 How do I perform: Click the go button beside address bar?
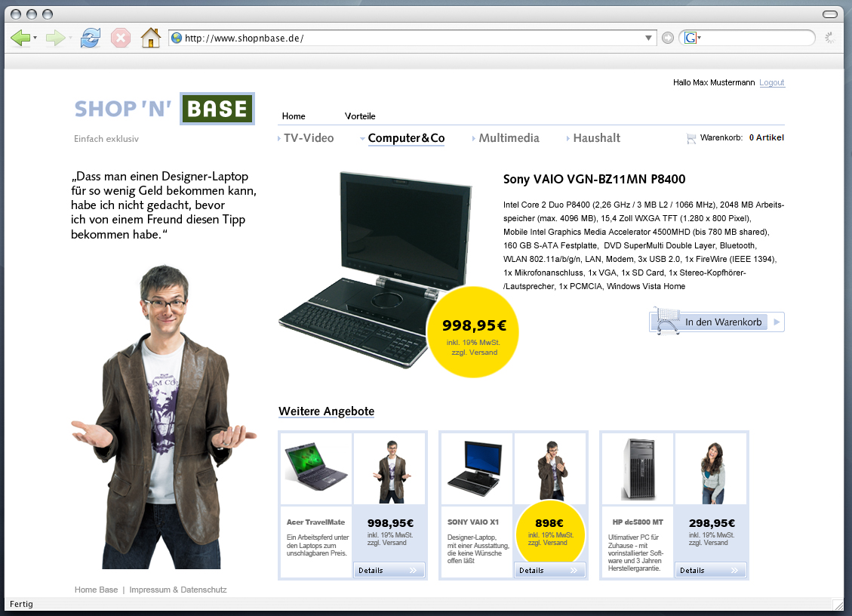click(668, 38)
